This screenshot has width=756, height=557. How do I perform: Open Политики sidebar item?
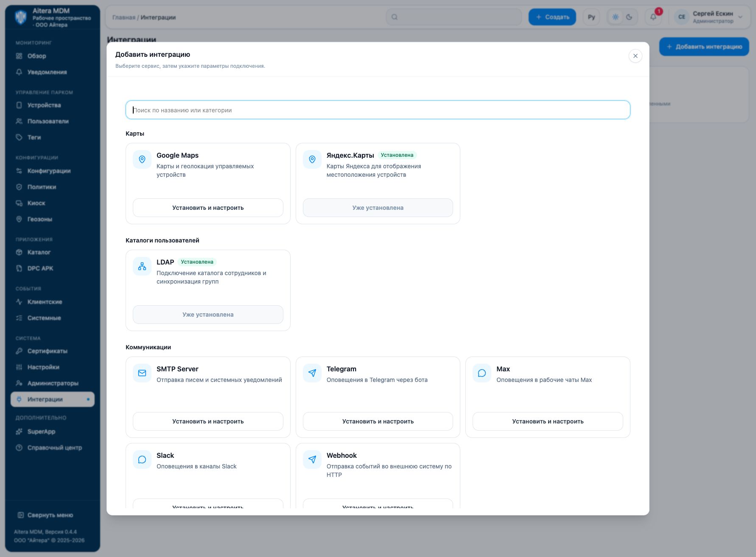[x=53, y=187]
